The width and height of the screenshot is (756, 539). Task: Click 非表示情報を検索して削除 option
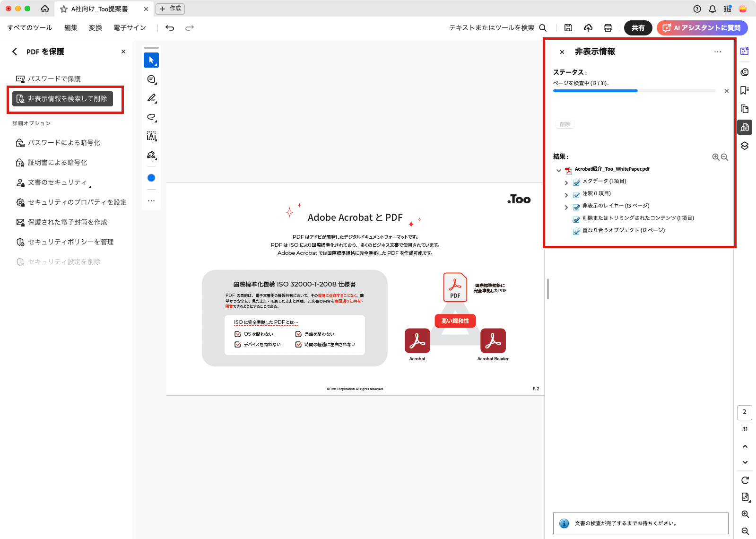point(62,99)
